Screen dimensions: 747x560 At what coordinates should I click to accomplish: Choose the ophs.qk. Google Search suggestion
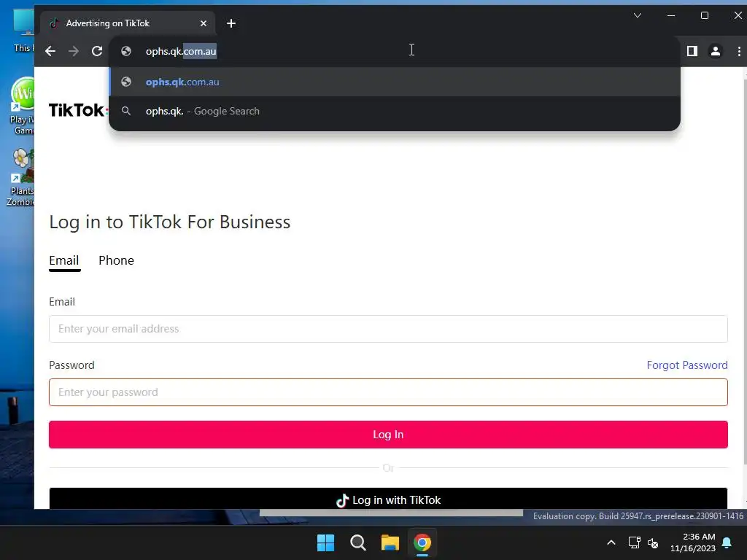pos(395,111)
